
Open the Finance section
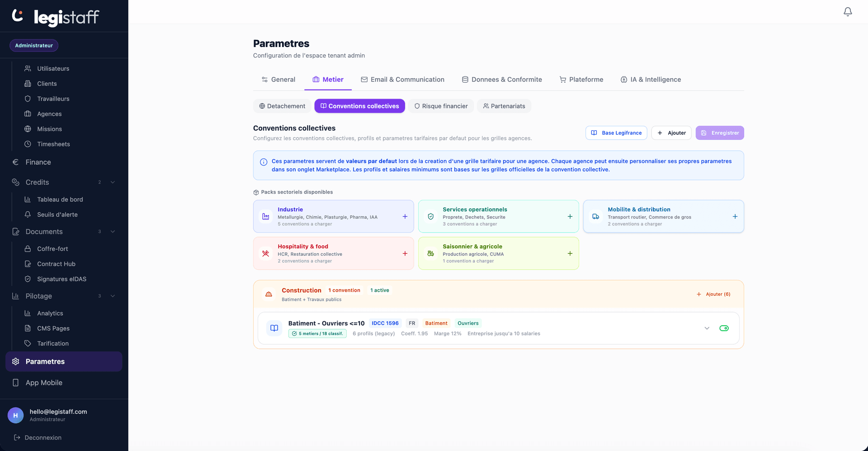tap(38, 162)
